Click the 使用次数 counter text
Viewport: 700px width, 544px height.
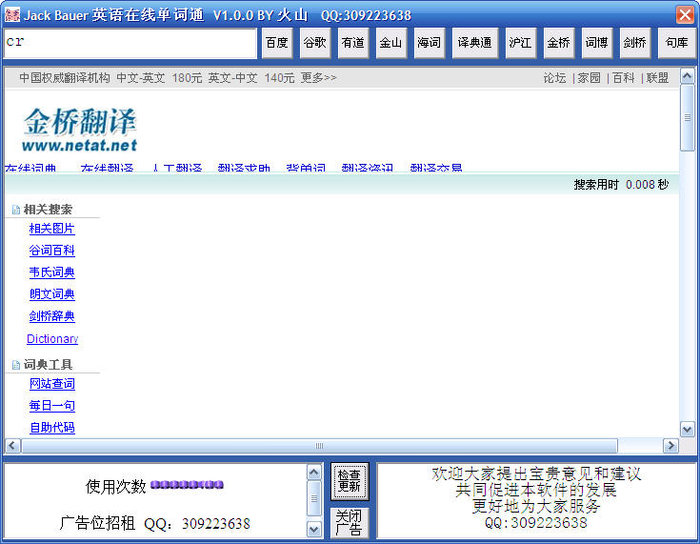coord(116,486)
